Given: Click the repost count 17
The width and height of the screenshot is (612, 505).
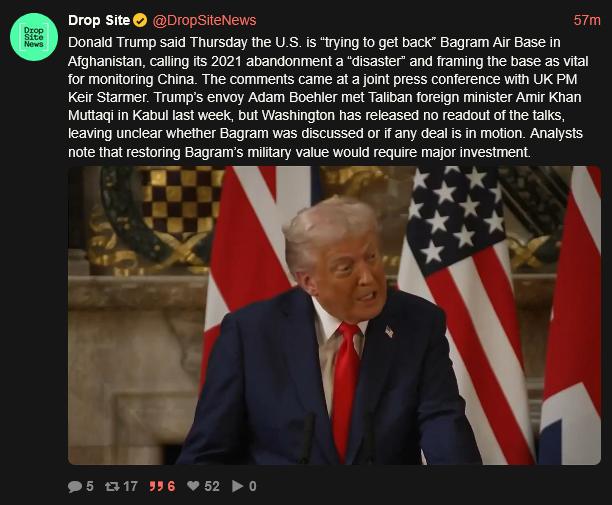Looking at the screenshot, I should tap(130, 486).
